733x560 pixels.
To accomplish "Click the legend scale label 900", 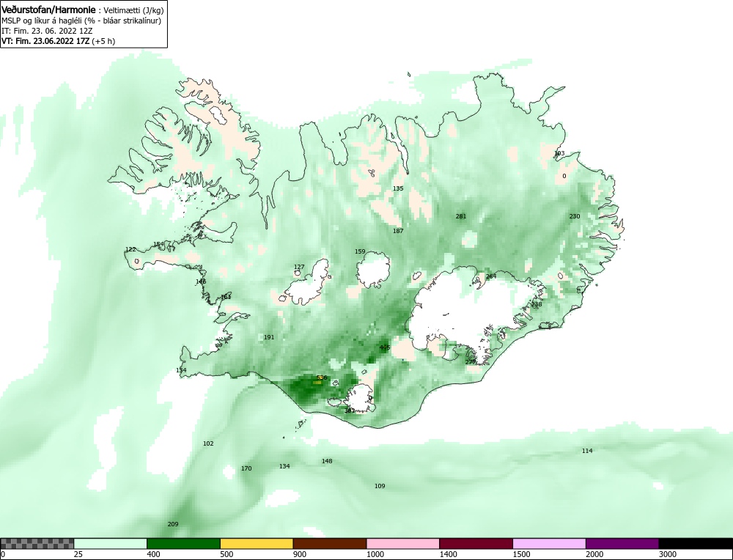I will pos(300,554).
